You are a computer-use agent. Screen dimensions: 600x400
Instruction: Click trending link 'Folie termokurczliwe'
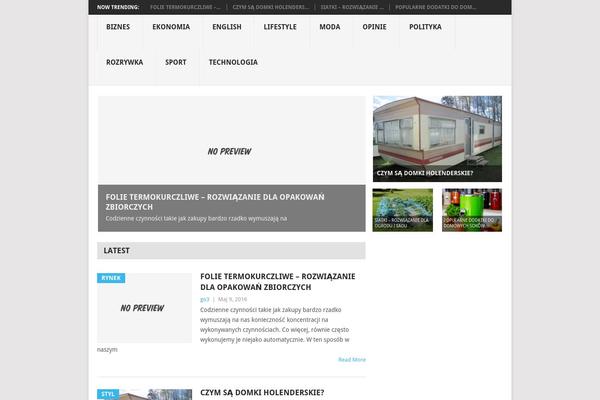[x=186, y=7]
